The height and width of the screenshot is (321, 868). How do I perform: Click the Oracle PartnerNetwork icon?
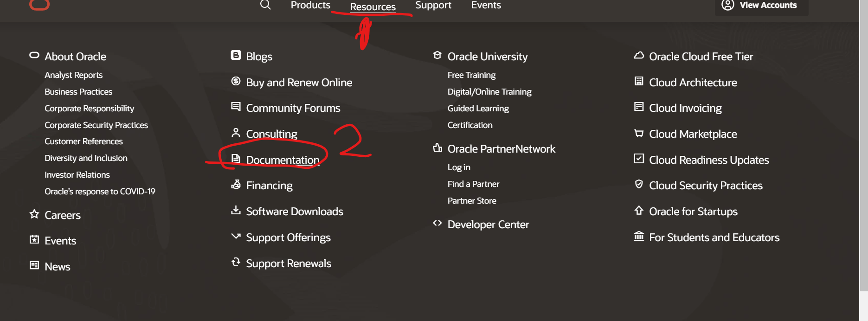(437, 148)
